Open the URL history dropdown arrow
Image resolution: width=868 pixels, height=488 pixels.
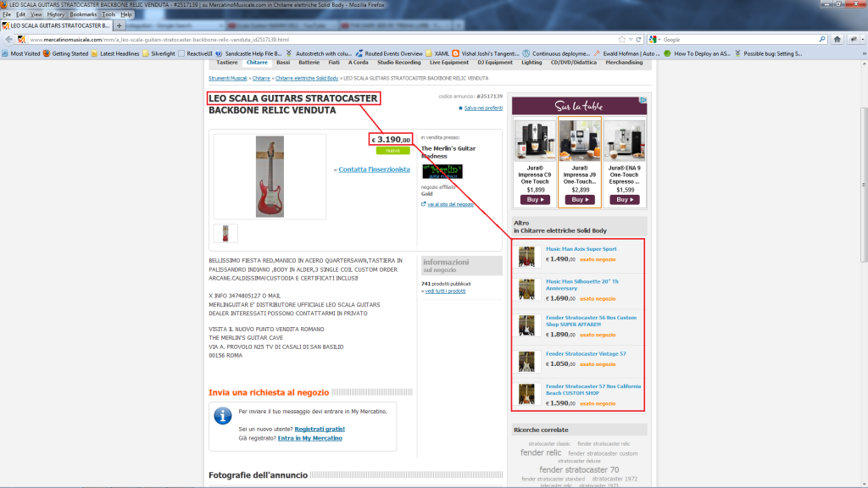[x=631, y=39]
